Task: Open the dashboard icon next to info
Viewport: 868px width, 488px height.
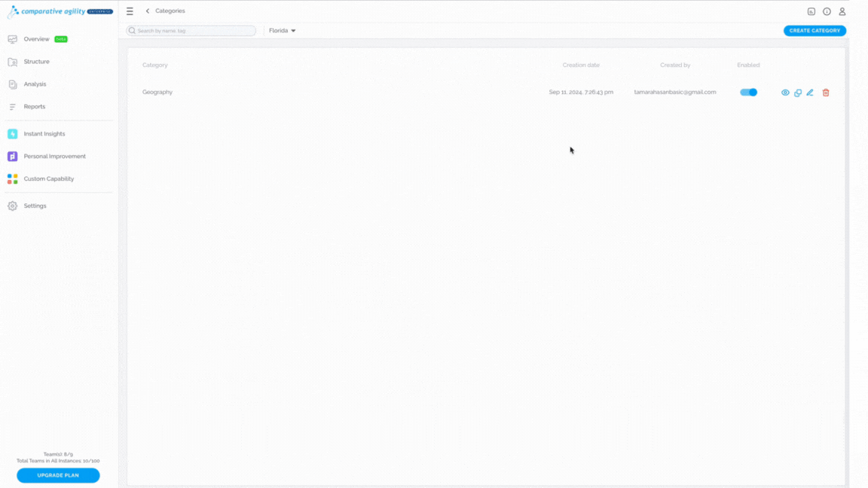Action: [x=811, y=11]
